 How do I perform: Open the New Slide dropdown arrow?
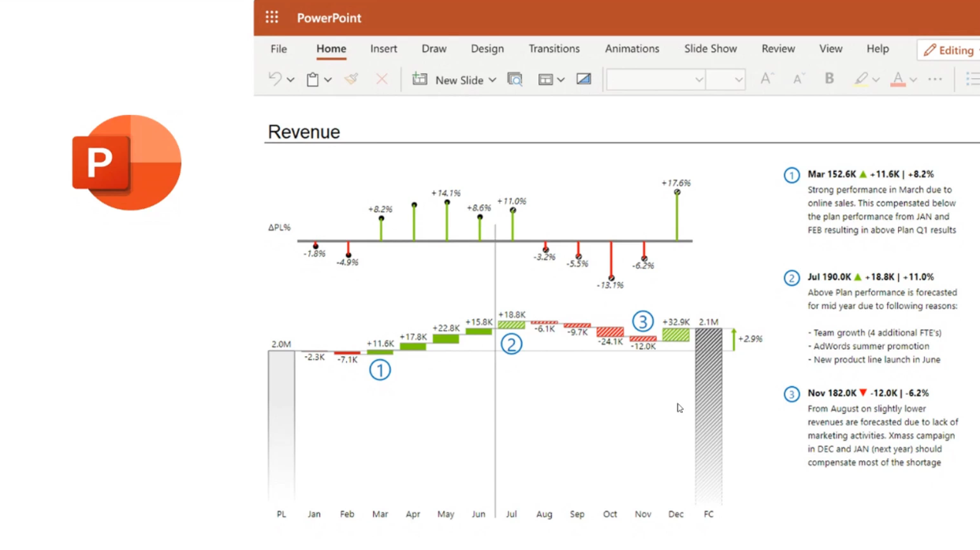(492, 80)
